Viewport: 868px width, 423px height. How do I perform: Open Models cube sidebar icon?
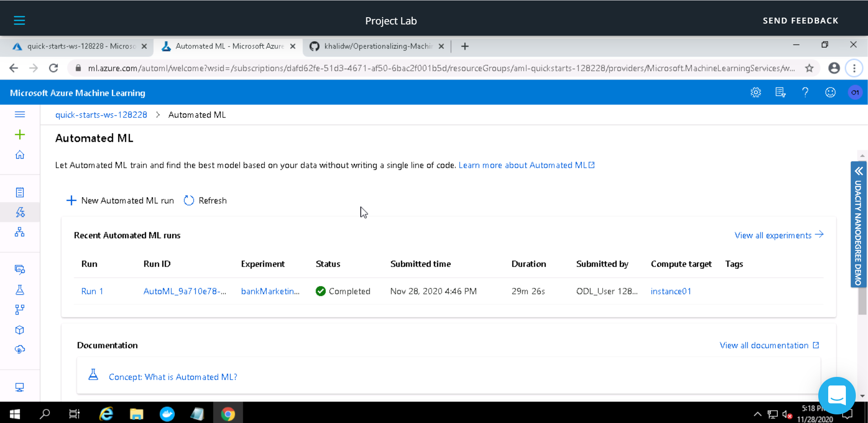click(x=20, y=330)
